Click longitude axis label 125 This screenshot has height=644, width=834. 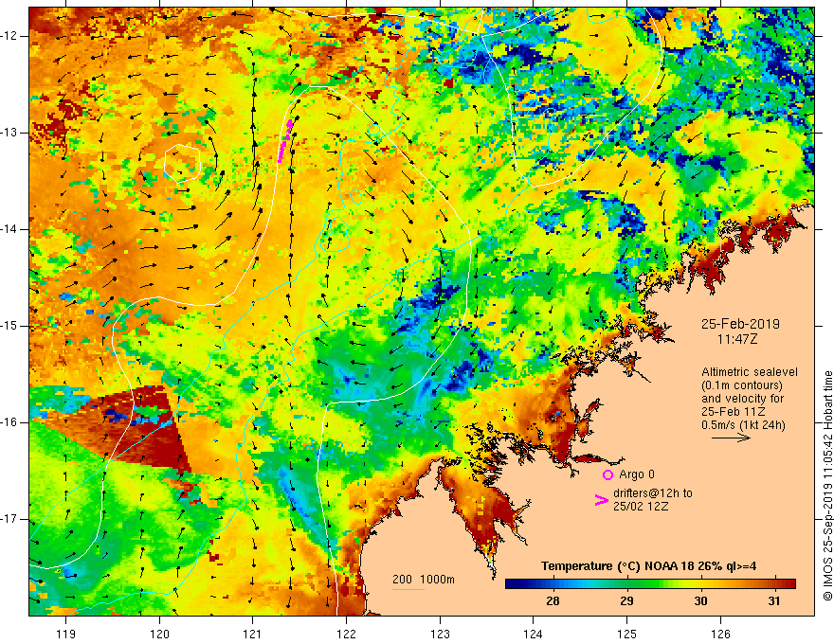626,634
